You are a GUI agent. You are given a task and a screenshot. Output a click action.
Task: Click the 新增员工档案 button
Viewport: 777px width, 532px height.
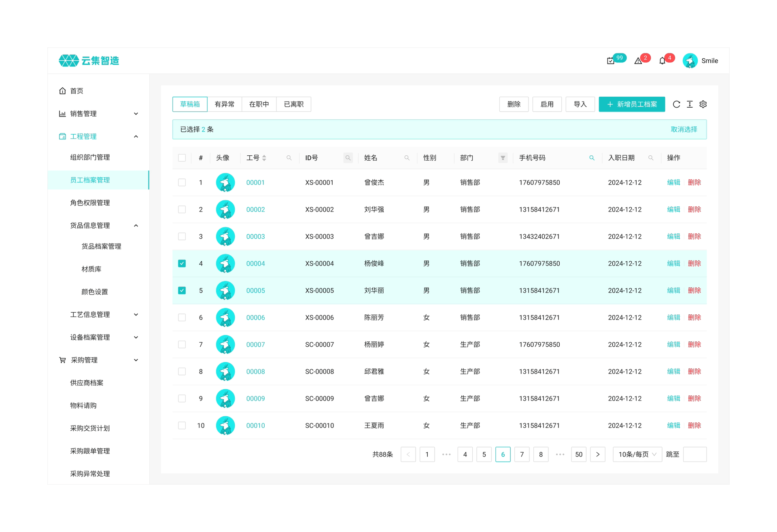pyautogui.click(x=632, y=104)
